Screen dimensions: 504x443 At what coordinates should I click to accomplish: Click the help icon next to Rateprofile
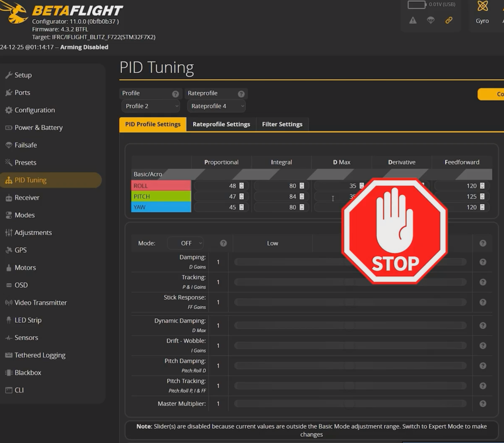click(241, 94)
